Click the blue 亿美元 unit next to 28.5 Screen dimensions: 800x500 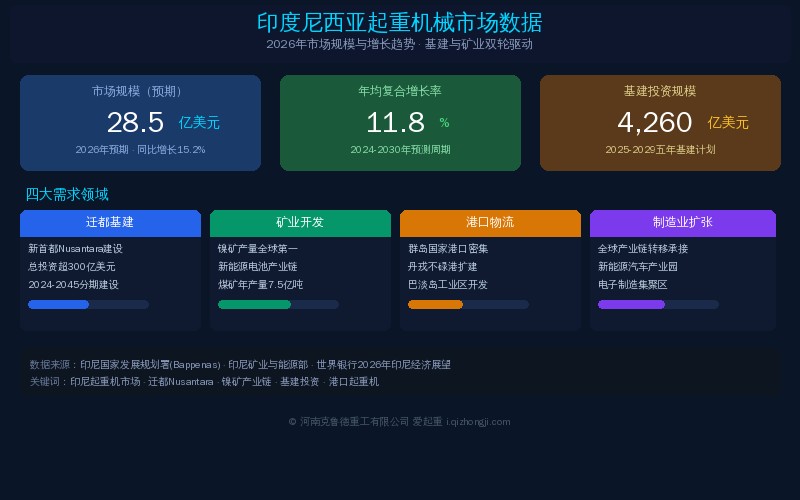tap(199, 122)
